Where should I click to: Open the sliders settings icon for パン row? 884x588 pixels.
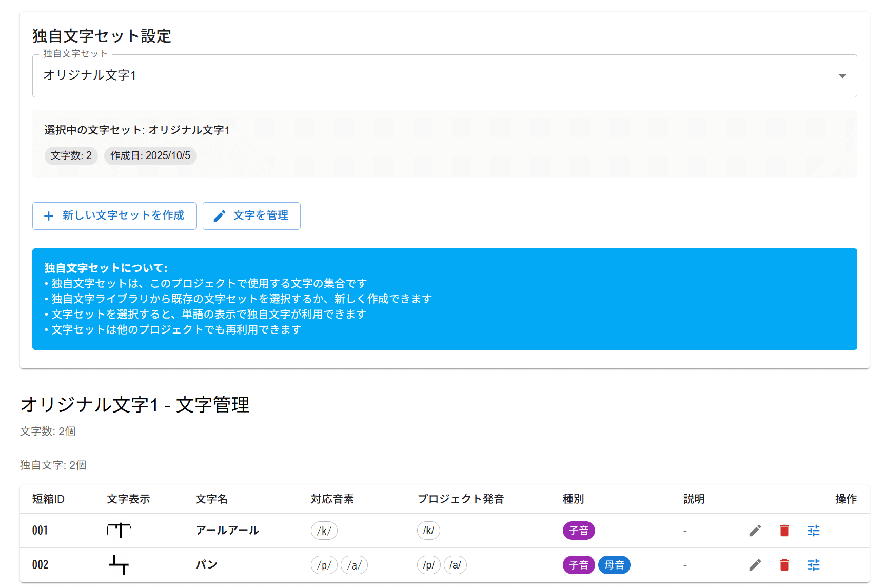point(813,565)
